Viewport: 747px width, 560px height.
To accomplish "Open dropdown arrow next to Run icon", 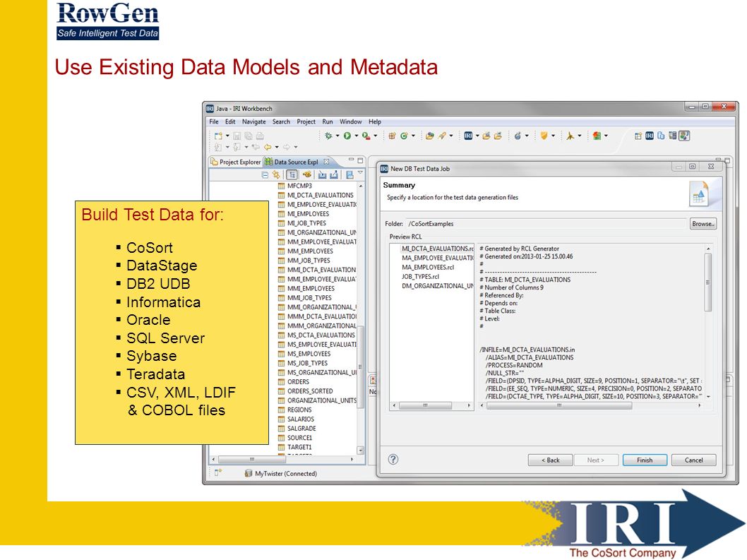I will (357, 136).
